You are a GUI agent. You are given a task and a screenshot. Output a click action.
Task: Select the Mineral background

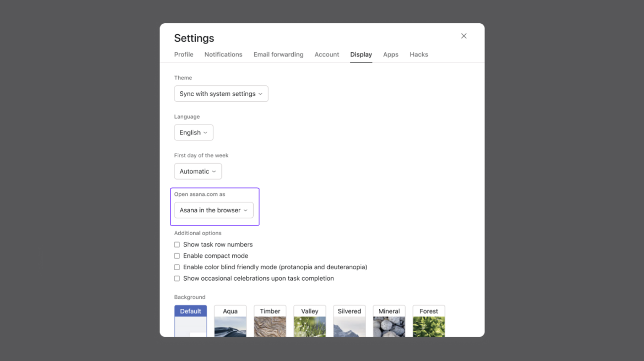pos(389,320)
